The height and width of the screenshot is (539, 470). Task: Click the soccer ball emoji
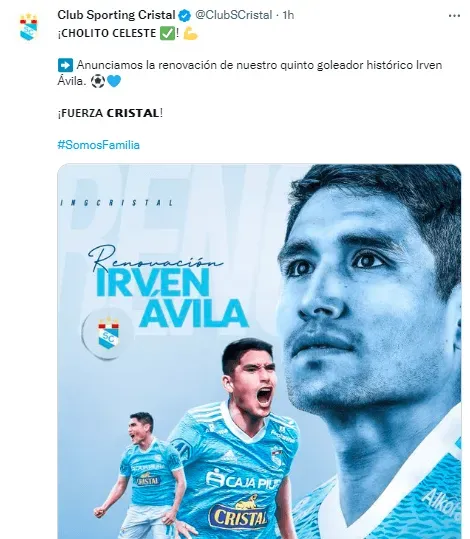(x=98, y=81)
